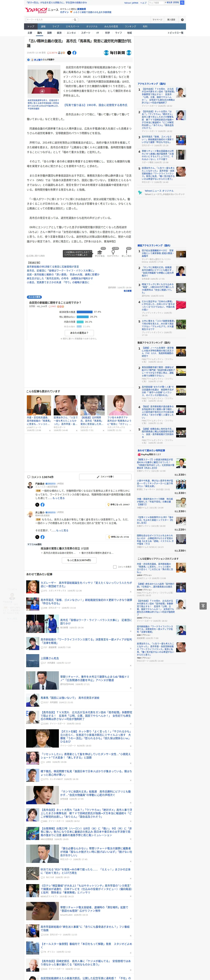This screenshot has width=210, height=980.
Task: Click the scroll-to-top arrow button
Action: (203, 605)
